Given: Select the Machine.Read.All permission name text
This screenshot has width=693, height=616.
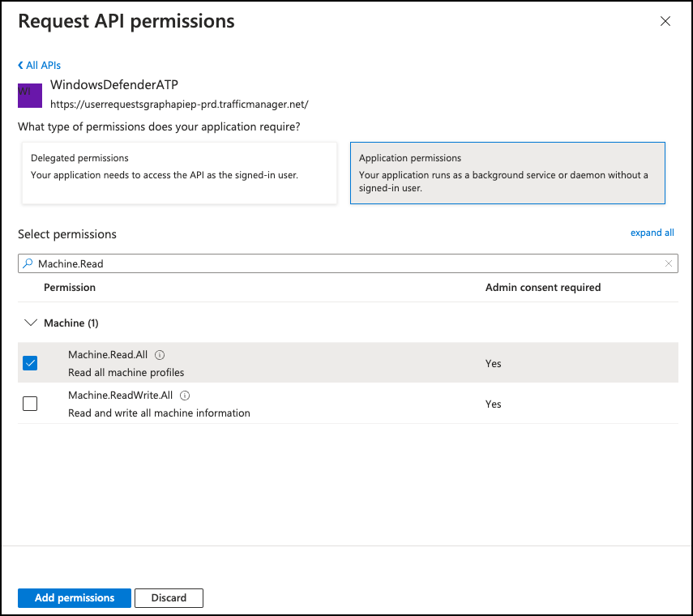Looking at the screenshot, I should [x=109, y=355].
